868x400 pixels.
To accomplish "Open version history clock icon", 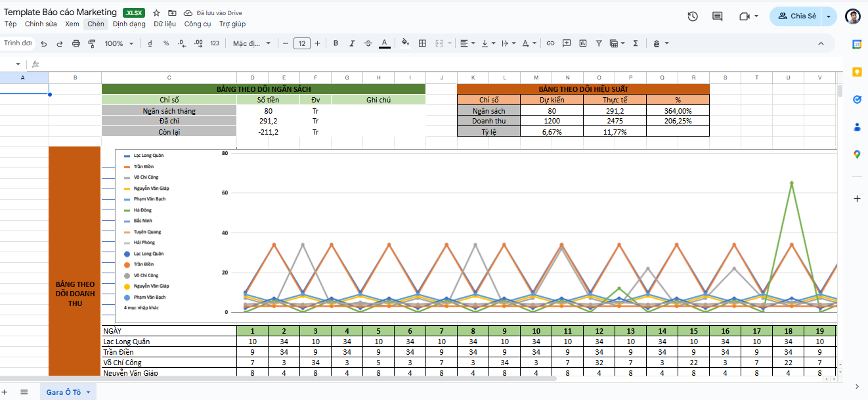I will point(693,16).
